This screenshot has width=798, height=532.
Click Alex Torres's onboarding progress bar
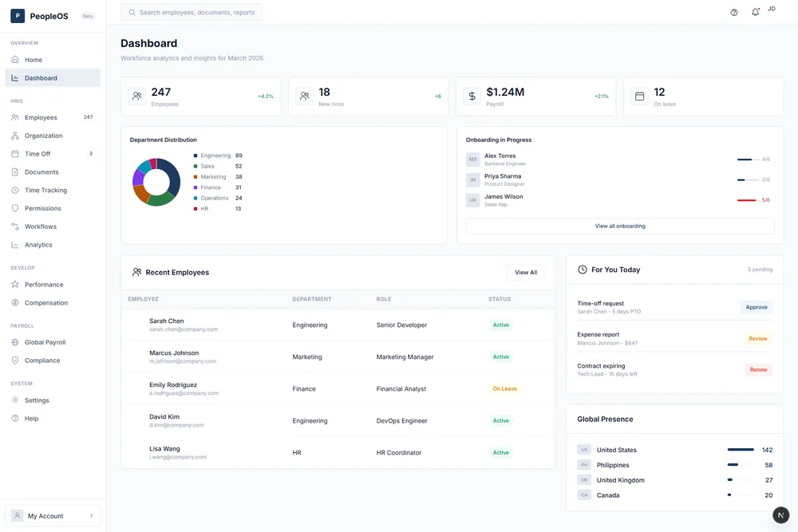click(748, 160)
